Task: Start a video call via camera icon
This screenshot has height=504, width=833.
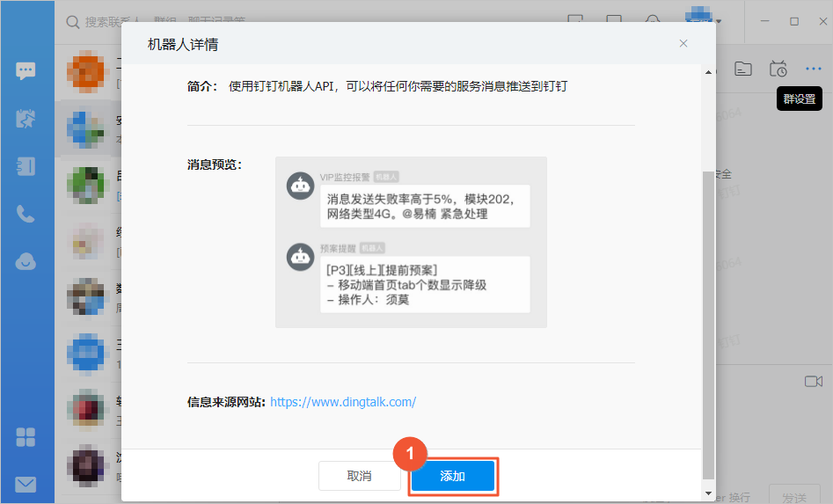Action: point(814,382)
